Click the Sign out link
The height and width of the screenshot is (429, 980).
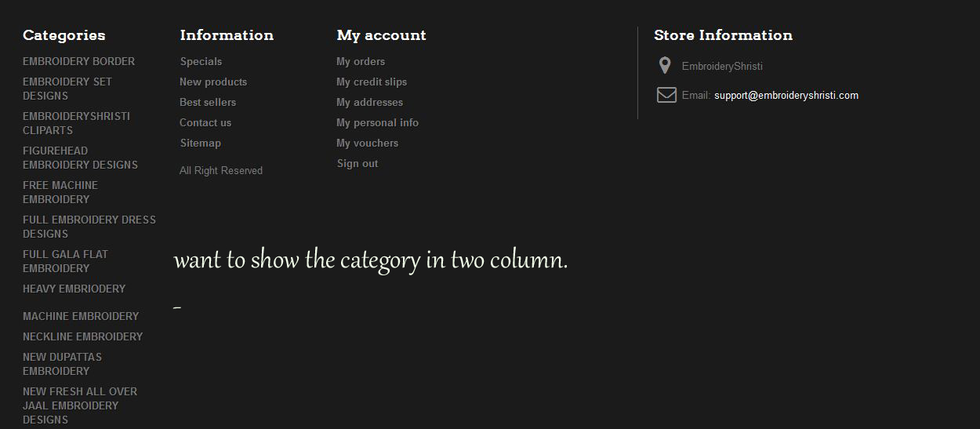tap(358, 163)
